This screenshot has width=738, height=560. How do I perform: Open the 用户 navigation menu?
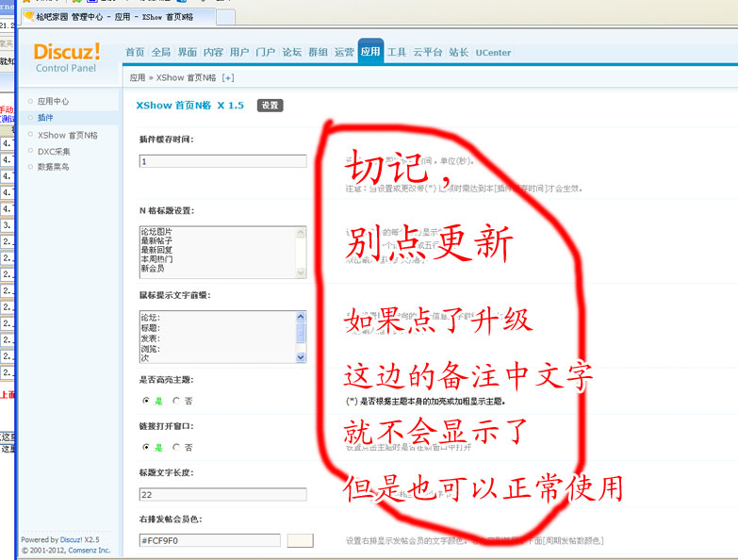point(239,52)
